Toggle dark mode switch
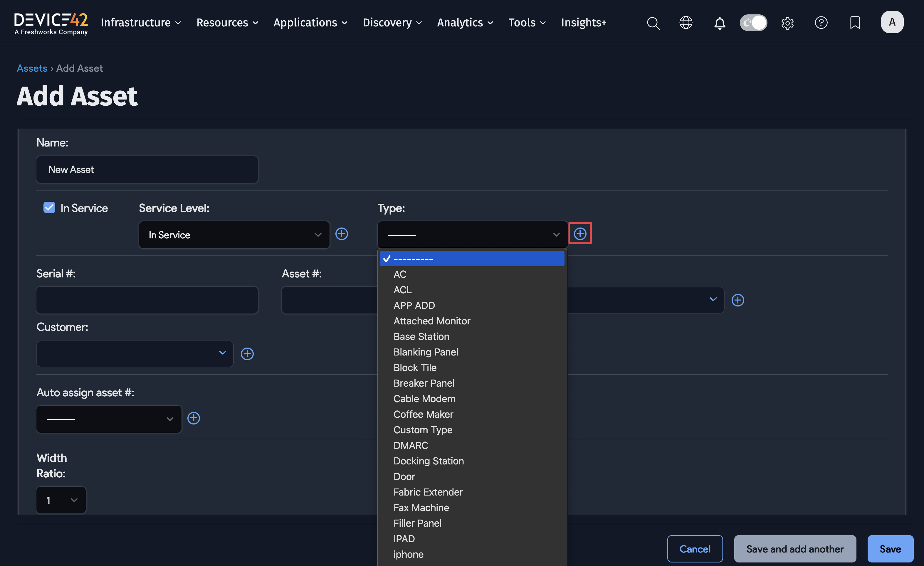The height and width of the screenshot is (566, 924). [753, 23]
